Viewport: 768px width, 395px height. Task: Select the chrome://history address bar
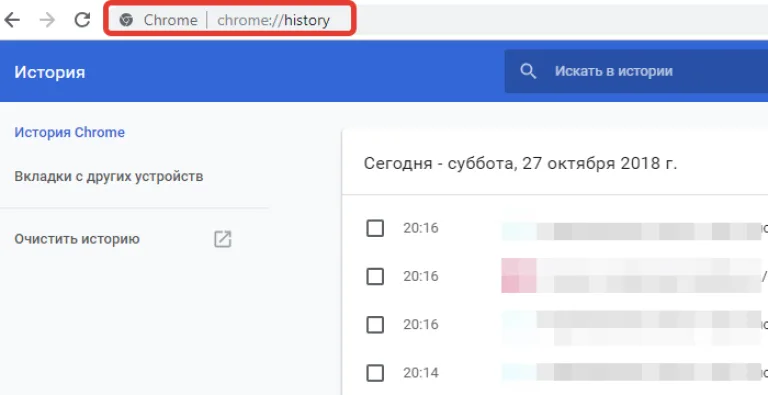click(x=273, y=20)
